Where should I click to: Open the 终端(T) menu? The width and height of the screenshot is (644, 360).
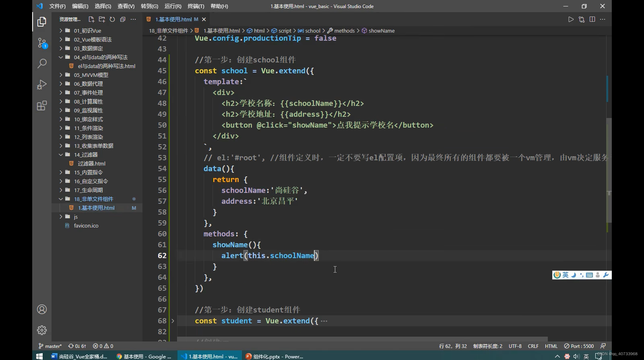(196, 6)
